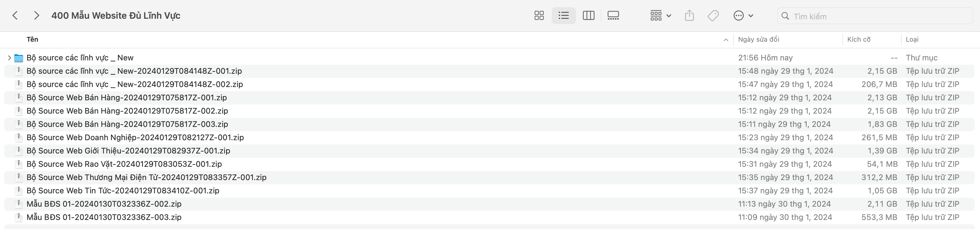This screenshot has width=980, height=229.
Task: Select Mẫu BĐS 01 -003.zip file icon
Action: click(19, 217)
